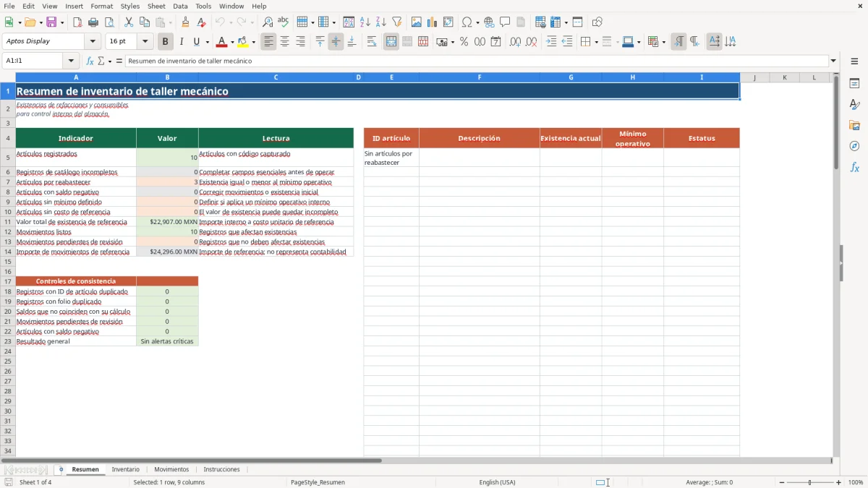Switch to the Movimientos sheet tab
Viewport: 868px width, 488px height.
click(x=171, y=470)
